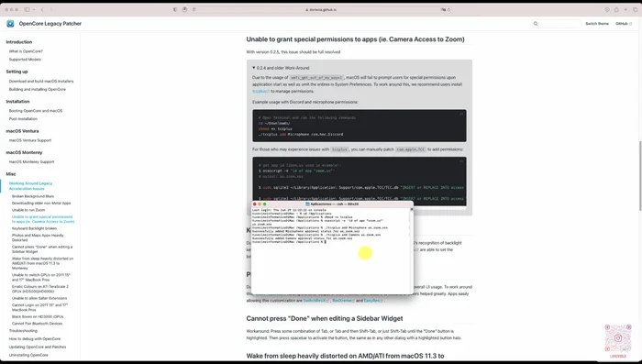Open How to debug with OpenCore page
This screenshot has width=642, height=364.
(x=35, y=339)
